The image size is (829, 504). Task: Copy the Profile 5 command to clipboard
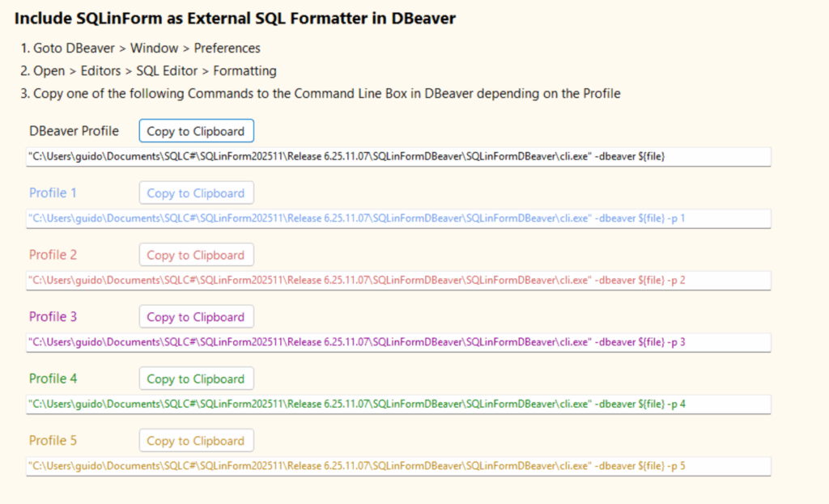coord(196,441)
